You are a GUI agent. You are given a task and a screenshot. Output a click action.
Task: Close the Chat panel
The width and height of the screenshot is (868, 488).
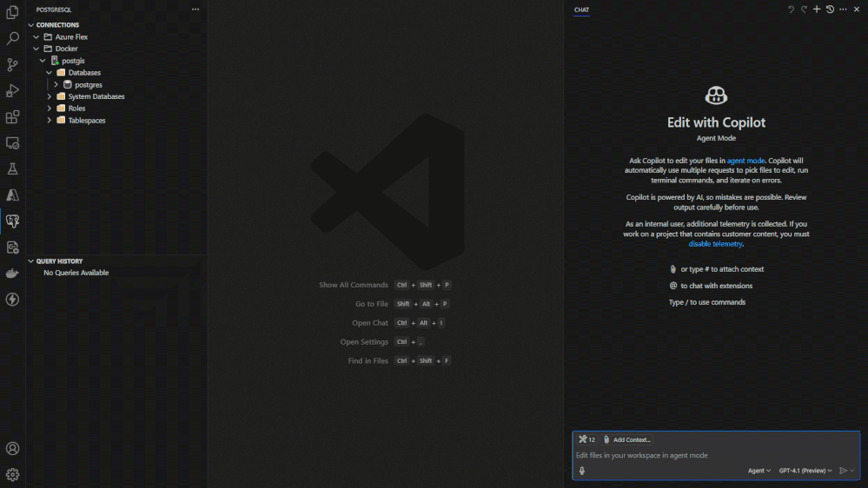coord(857,10)
